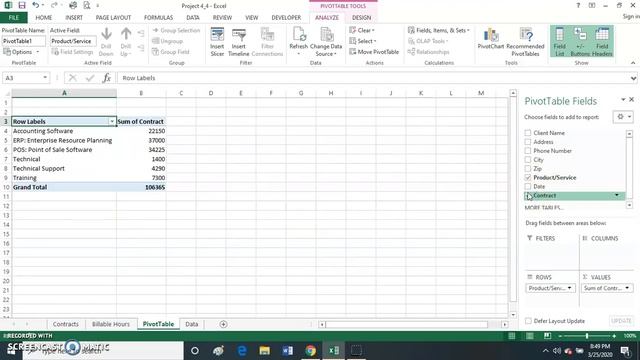This screenshot has height=360, width=640.
Task: Check the Zip field
Action: pyautogui.click(x=528, y=169)
